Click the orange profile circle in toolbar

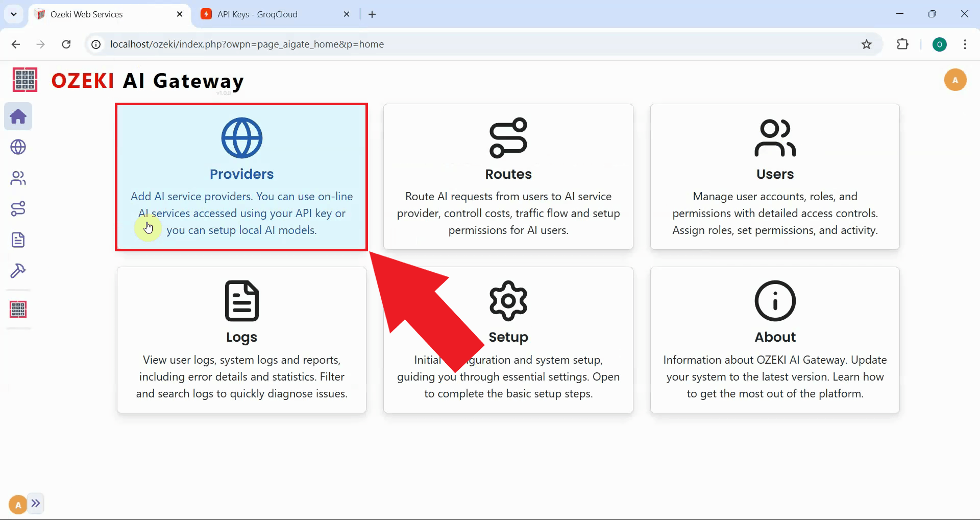[x=940, y=44]
